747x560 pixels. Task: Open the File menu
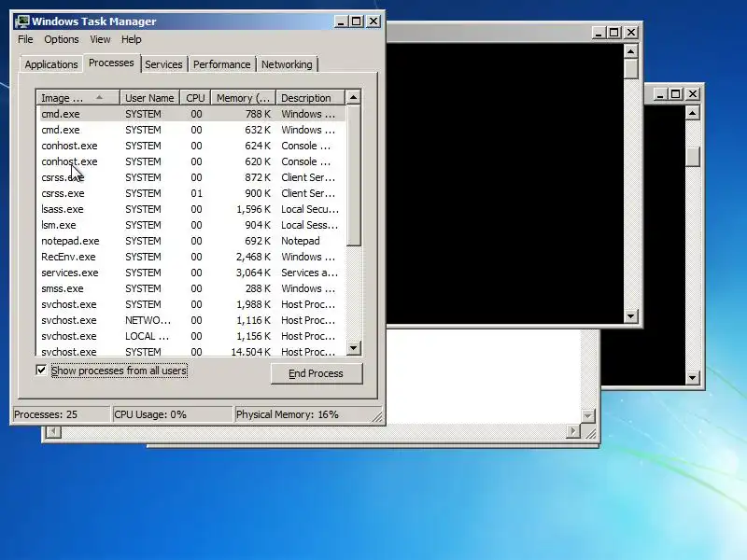(25, 39)
